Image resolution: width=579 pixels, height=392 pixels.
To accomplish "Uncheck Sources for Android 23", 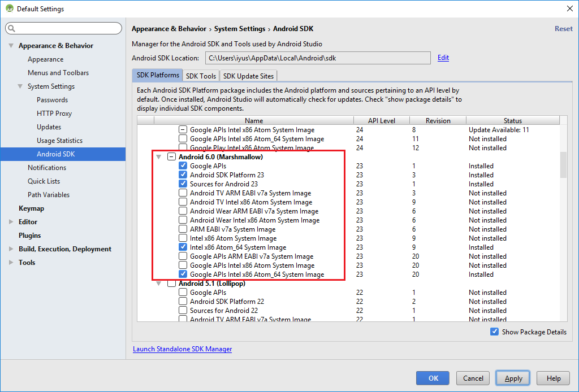I will 183,184.
